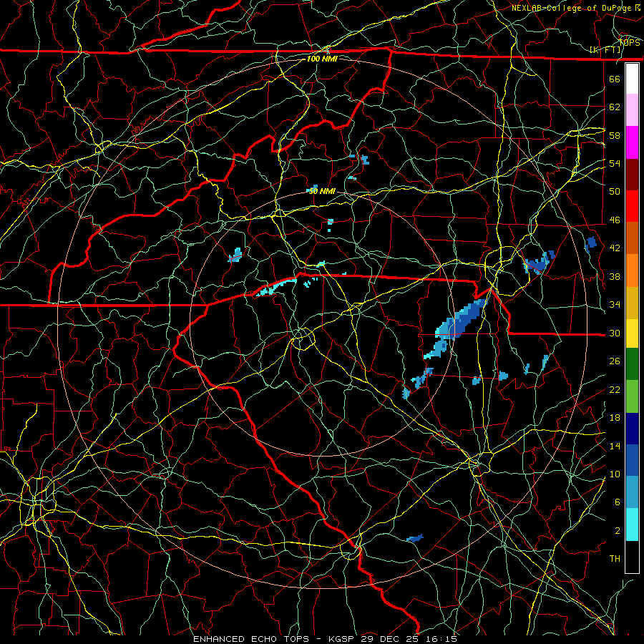Click the dark green legend swatch

pos(632,364)
